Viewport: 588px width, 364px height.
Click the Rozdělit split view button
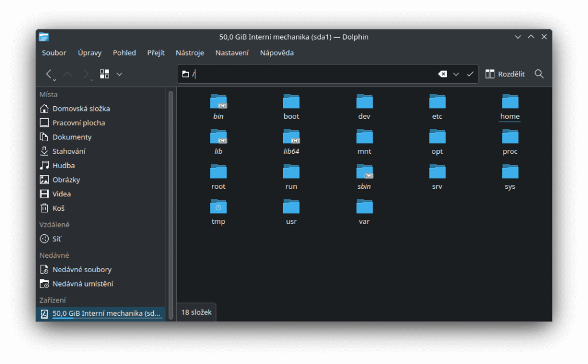pos(505,74)
